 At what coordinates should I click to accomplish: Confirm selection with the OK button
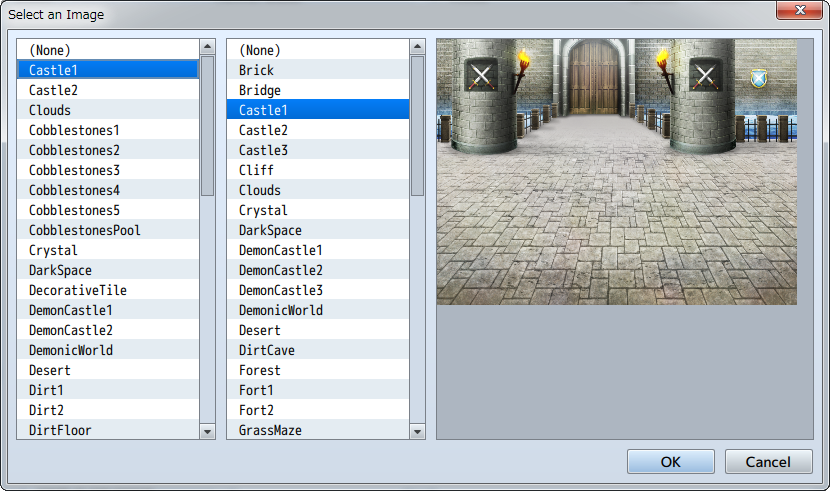click(670, 461)
